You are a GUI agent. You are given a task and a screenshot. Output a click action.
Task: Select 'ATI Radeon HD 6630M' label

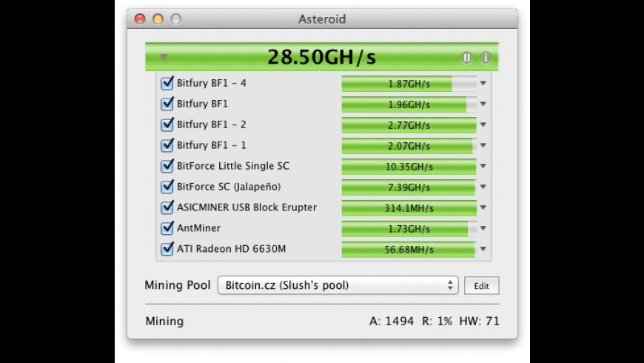[x=231, y=249]
